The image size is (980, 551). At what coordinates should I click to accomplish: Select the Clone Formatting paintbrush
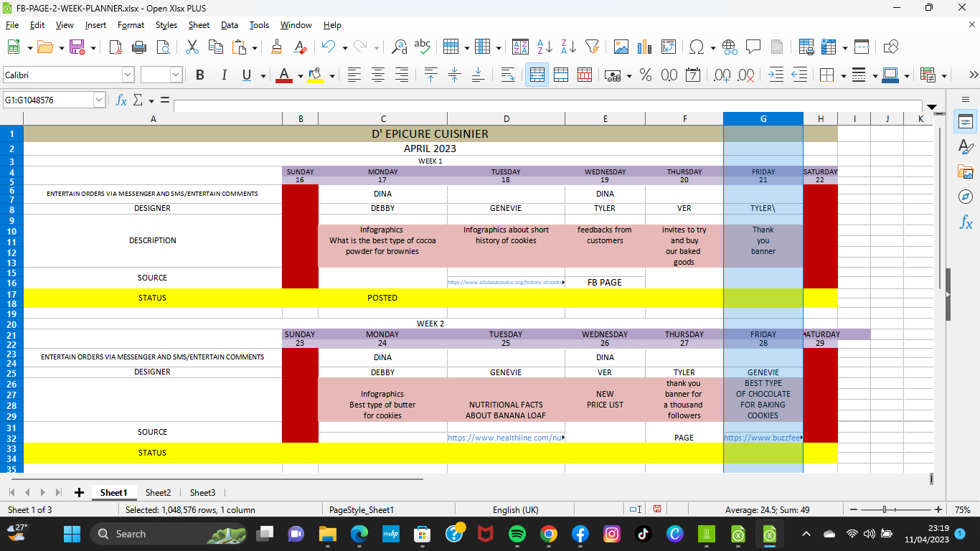[x=277, y=47]
